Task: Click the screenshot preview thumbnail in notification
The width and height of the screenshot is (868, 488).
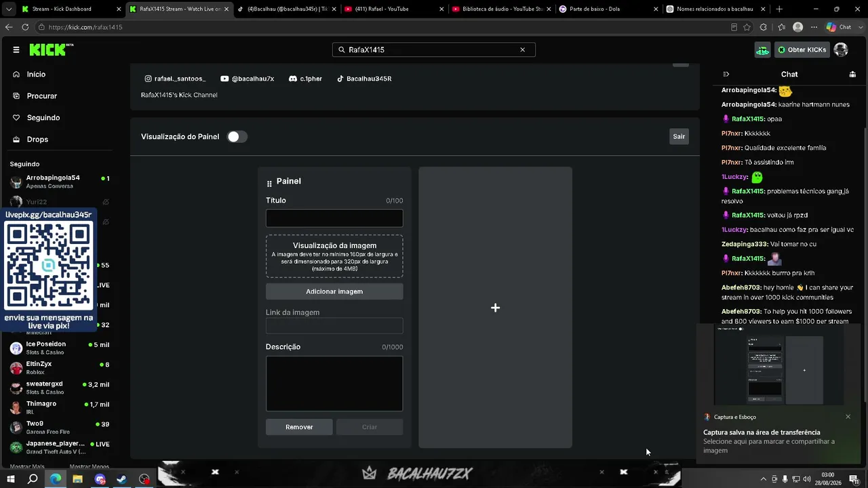Action: coord(778,366)
